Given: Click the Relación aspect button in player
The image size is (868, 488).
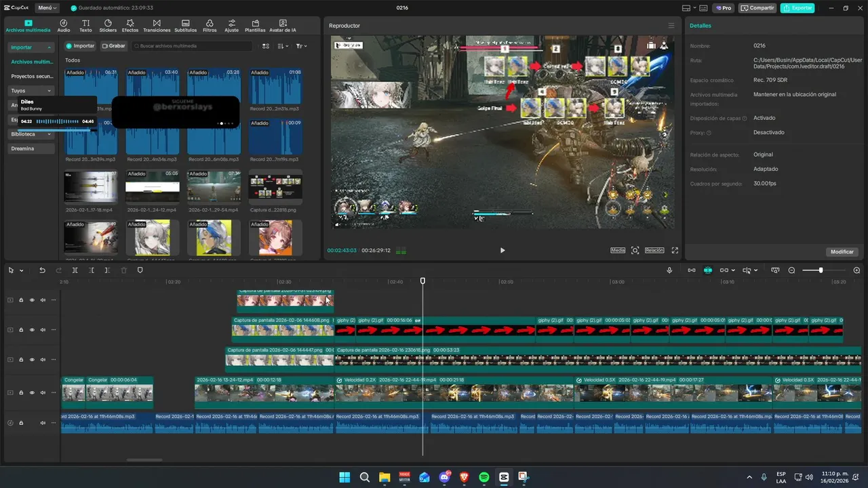Looking at the screenshot, I should [x=654, y=250].
